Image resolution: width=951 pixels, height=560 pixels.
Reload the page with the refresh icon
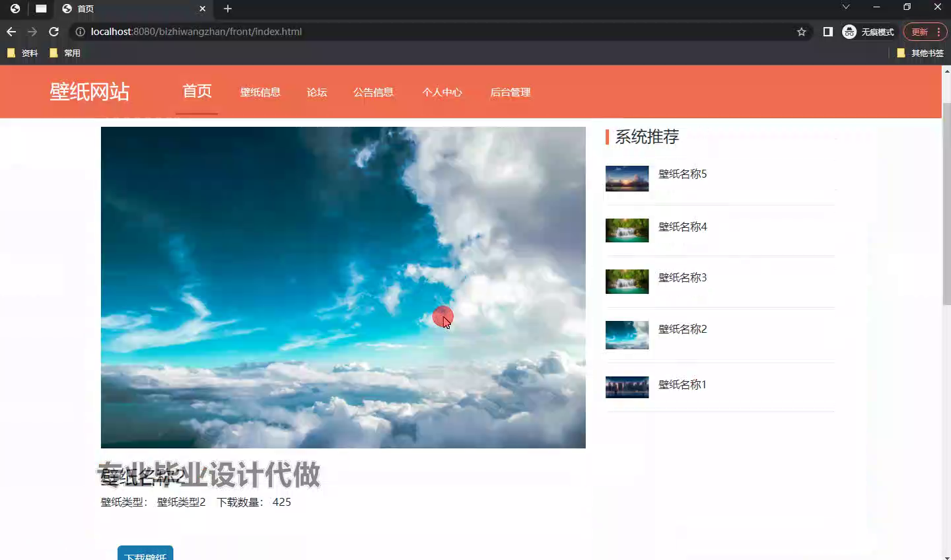coord(54,32)
